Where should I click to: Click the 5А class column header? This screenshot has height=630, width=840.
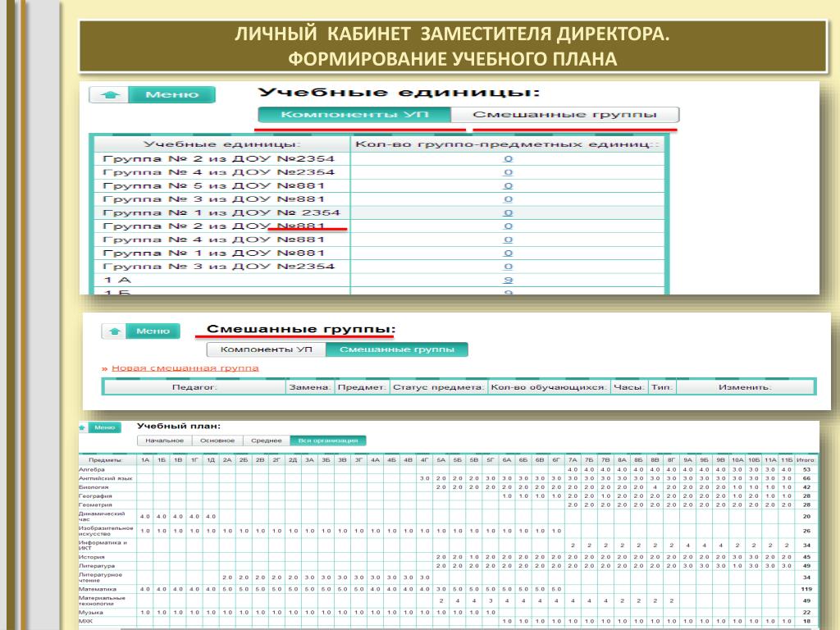[441, 459]
